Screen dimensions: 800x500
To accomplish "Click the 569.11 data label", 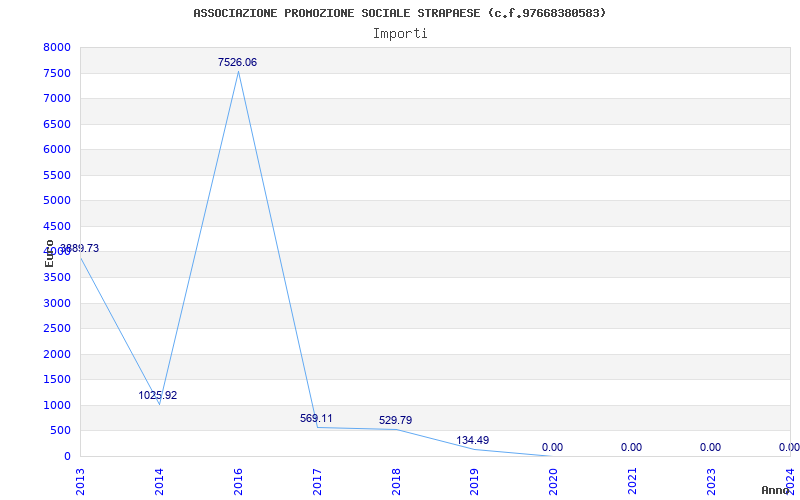I will click(x=316, y=418).
